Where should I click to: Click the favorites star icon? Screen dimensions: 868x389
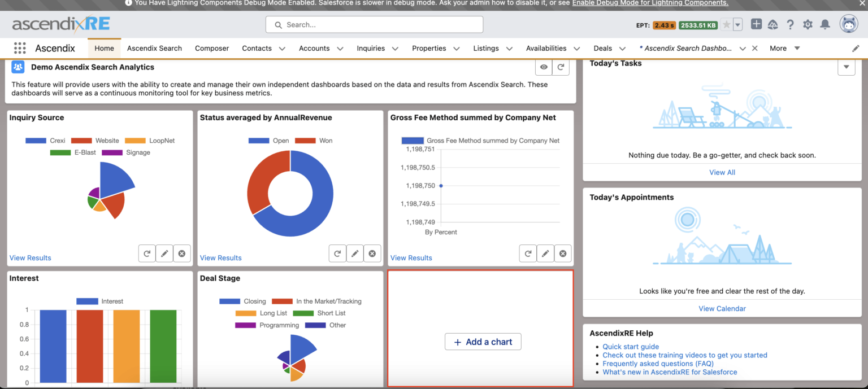726,24
